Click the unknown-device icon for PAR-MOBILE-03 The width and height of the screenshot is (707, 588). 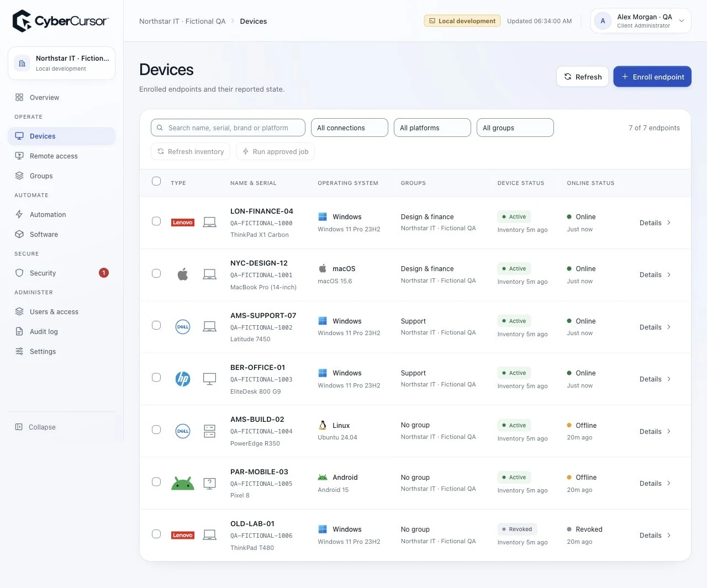tap(209, 483)
